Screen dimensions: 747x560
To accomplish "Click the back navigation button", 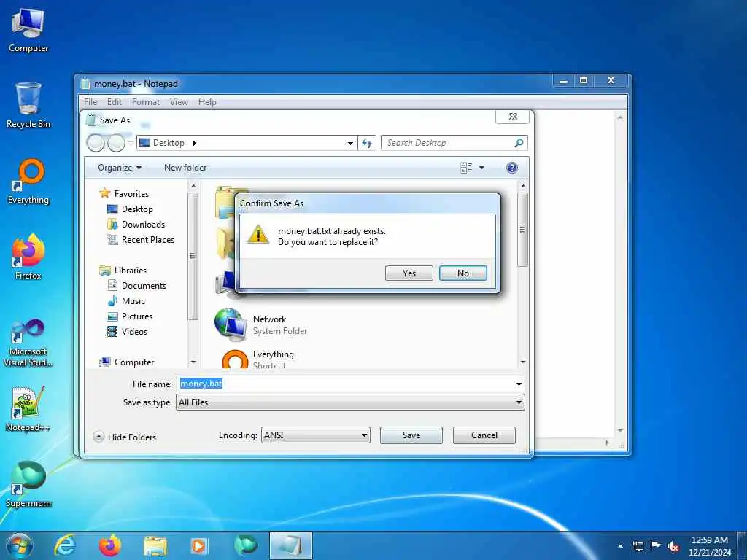I will click(x=96, y=143).
